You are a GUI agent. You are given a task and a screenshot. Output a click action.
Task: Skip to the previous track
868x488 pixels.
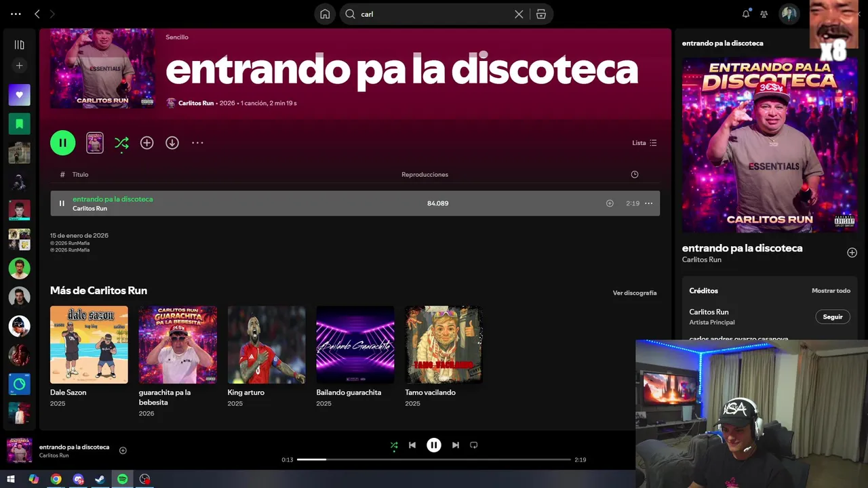coord(412,445)
